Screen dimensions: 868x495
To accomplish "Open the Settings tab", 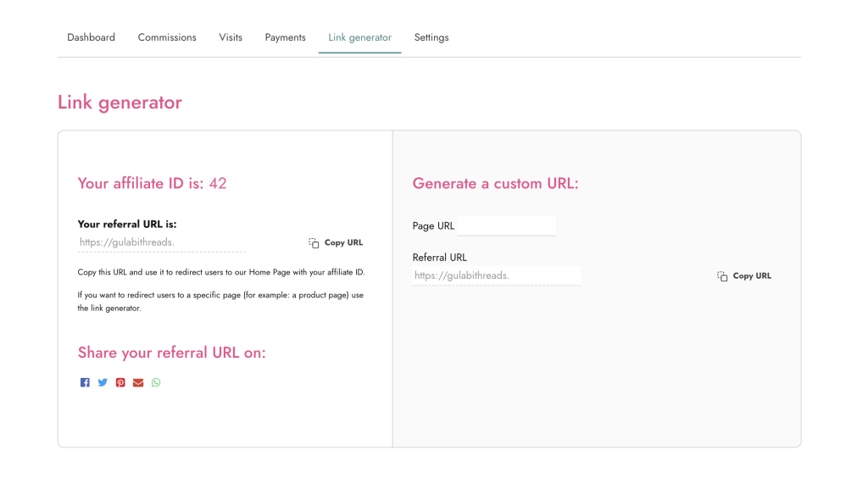I will pyautogui.click(x=431, y=37).
